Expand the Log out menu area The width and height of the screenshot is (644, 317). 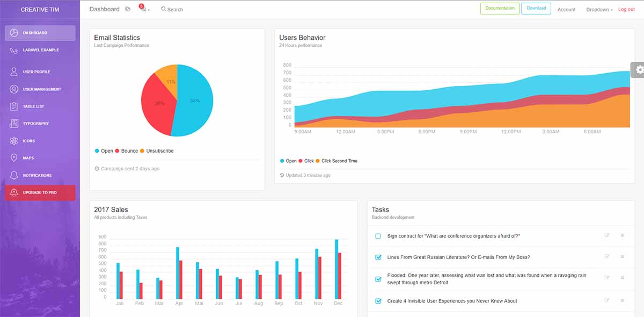tap(626, 9)
